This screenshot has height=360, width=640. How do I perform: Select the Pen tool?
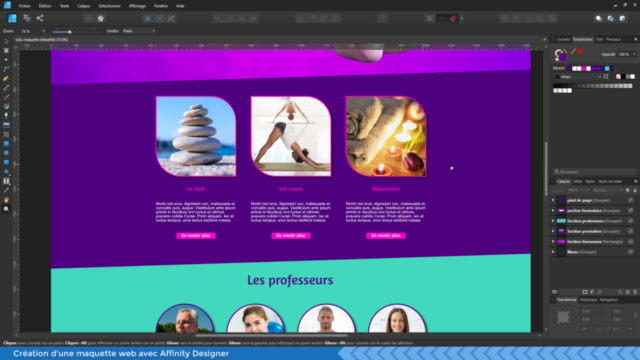click(x=6, y=79)
